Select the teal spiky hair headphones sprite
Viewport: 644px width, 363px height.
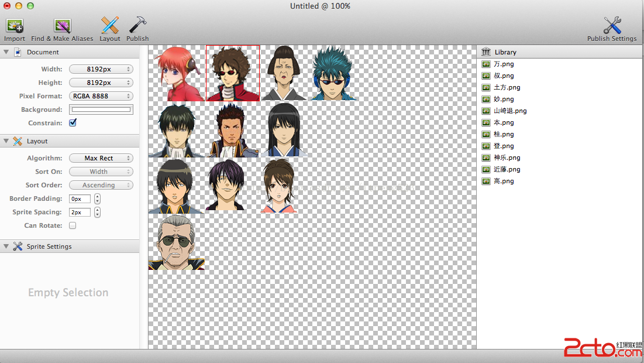(333, 73)
